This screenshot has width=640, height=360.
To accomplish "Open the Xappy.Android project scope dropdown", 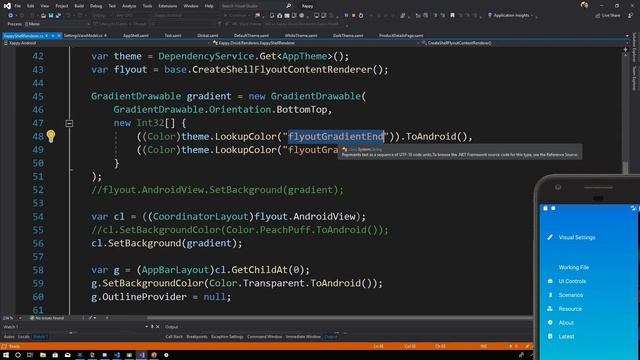I will pos(107,43).
